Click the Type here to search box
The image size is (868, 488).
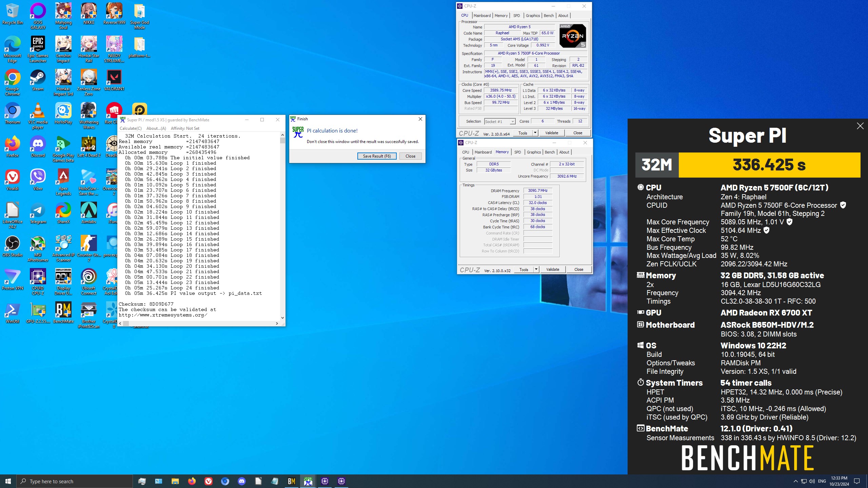point(75,481)
